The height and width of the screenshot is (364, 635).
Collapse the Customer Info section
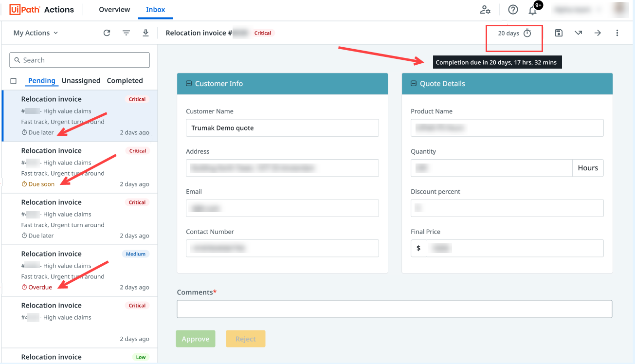pos(189,84)
